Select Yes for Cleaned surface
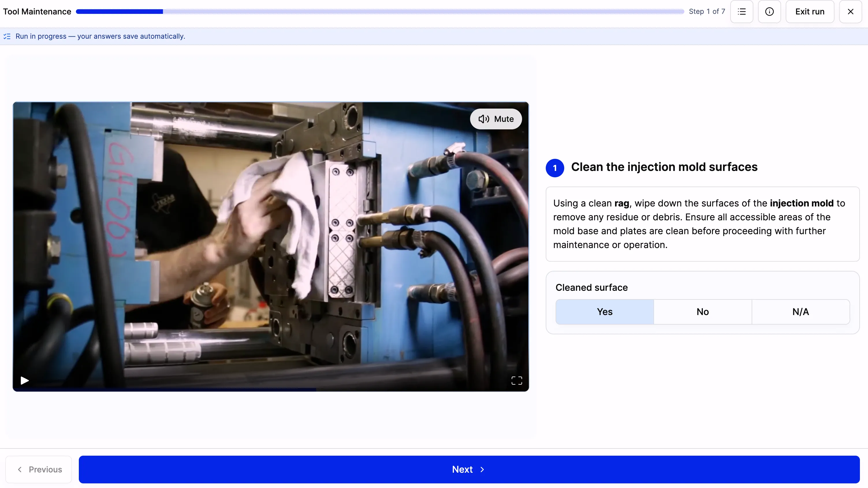Screen dimensions: 868x488 click(x=604, y=312)
